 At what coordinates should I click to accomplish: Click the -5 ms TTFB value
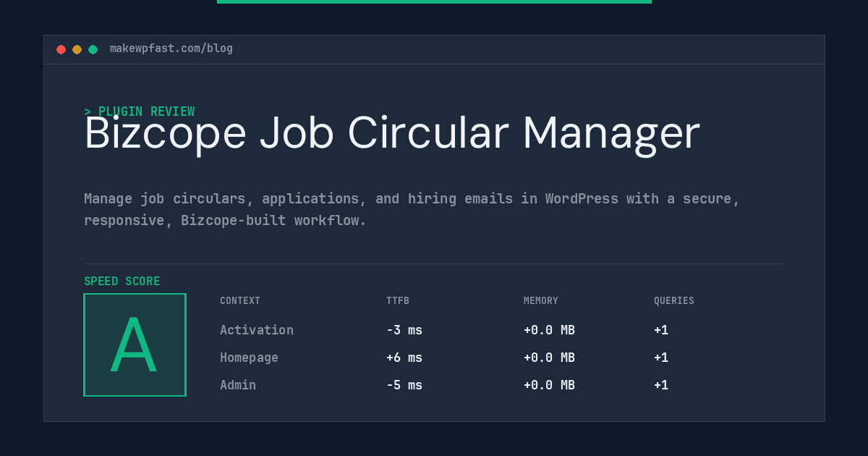tap(404, 385)
